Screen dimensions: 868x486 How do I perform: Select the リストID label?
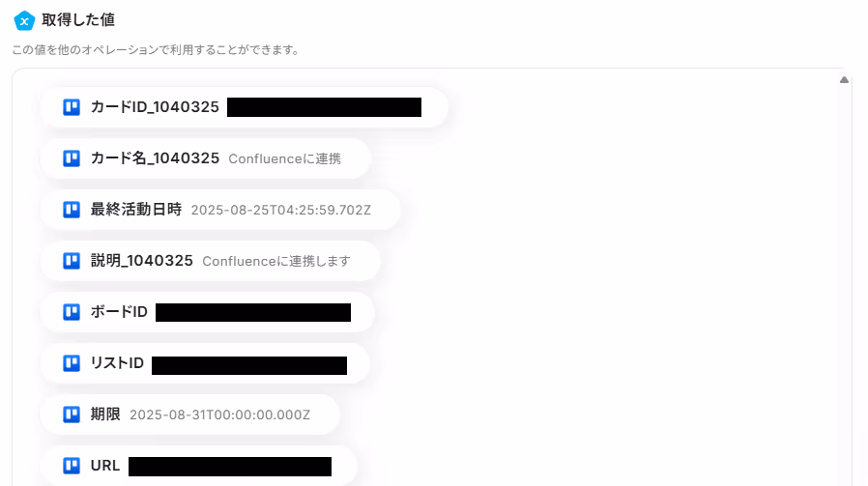(x=117, y=363)
